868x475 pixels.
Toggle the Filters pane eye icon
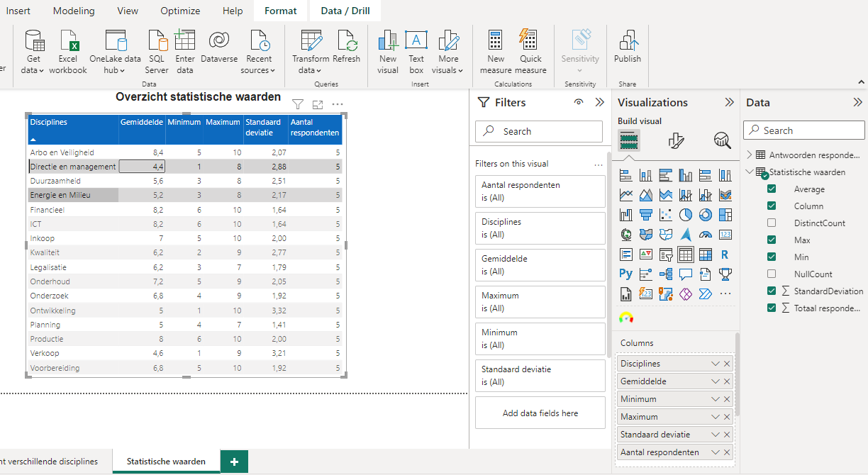click(x=579, y=102)
